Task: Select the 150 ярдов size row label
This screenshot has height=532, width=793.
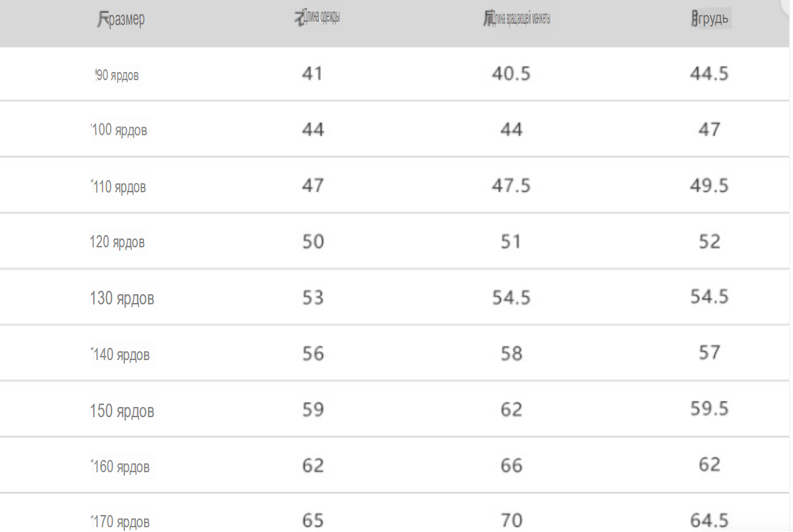Action: 122,410
